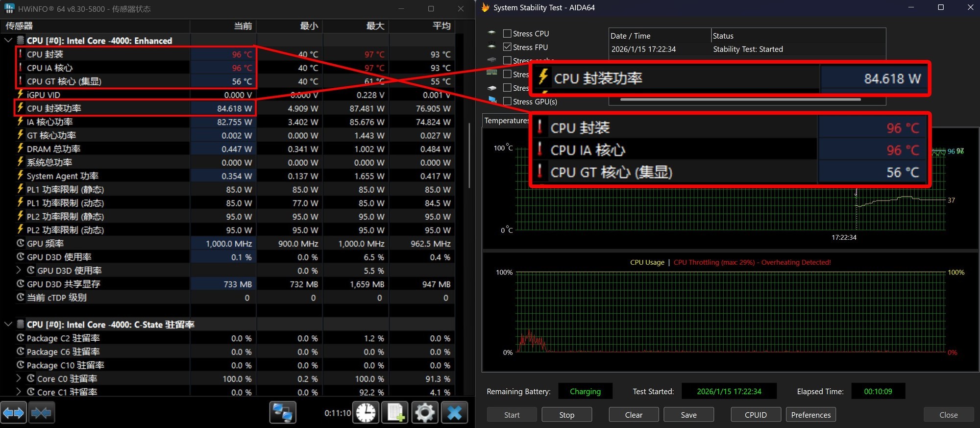Expand the Core C0 驻留率 row
Screen dimensions: 980x428
(19, 378)
